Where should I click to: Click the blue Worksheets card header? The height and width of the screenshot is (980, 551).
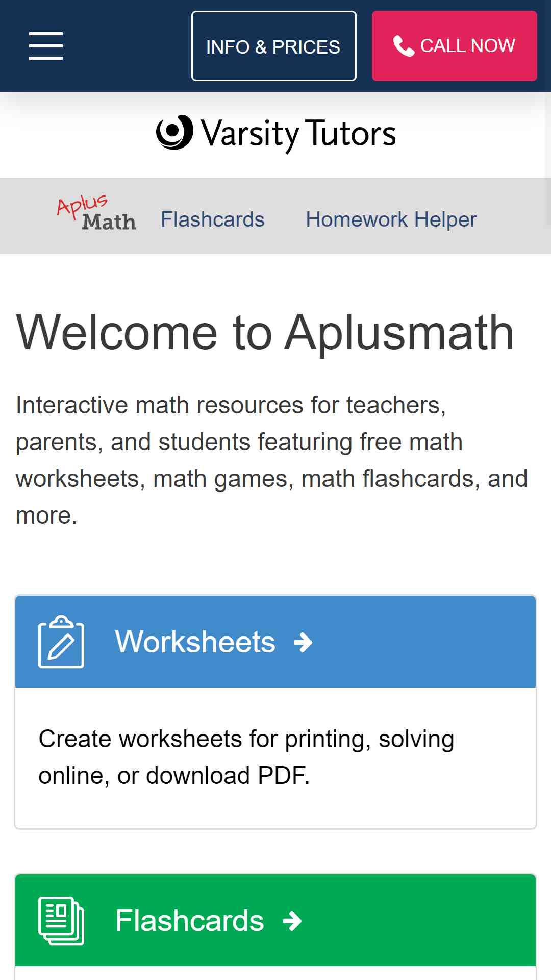click(275, 642)
